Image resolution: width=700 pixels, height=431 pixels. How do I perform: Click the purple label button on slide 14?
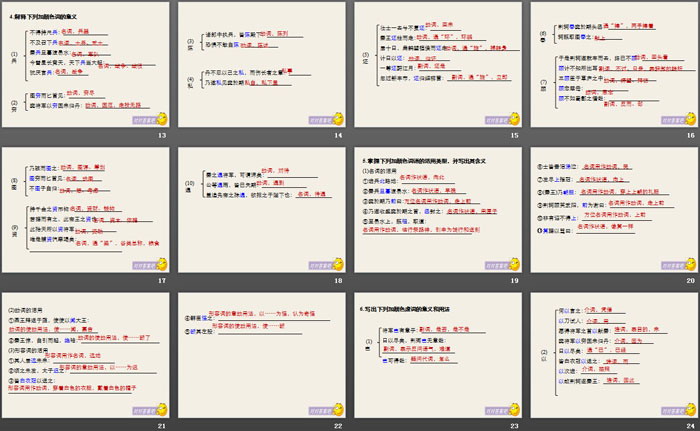(x=321, y=120)
